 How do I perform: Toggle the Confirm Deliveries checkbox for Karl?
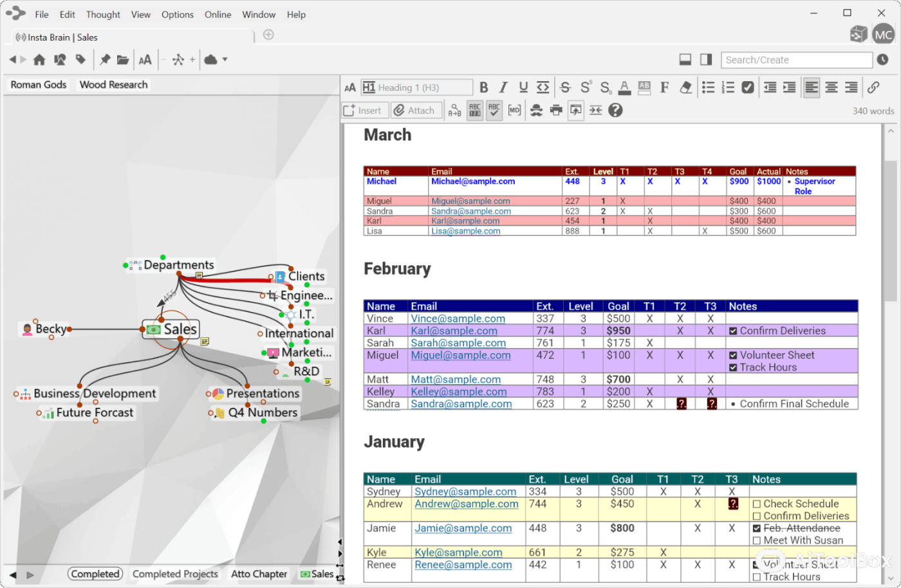click(733, 331)
